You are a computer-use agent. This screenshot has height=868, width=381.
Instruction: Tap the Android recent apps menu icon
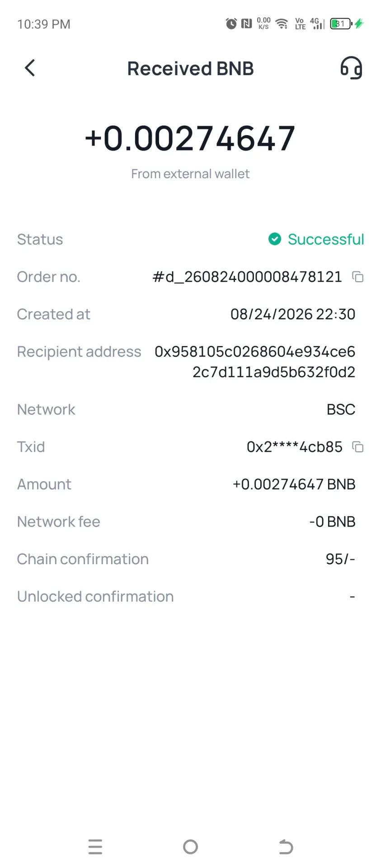click(95, 847)
